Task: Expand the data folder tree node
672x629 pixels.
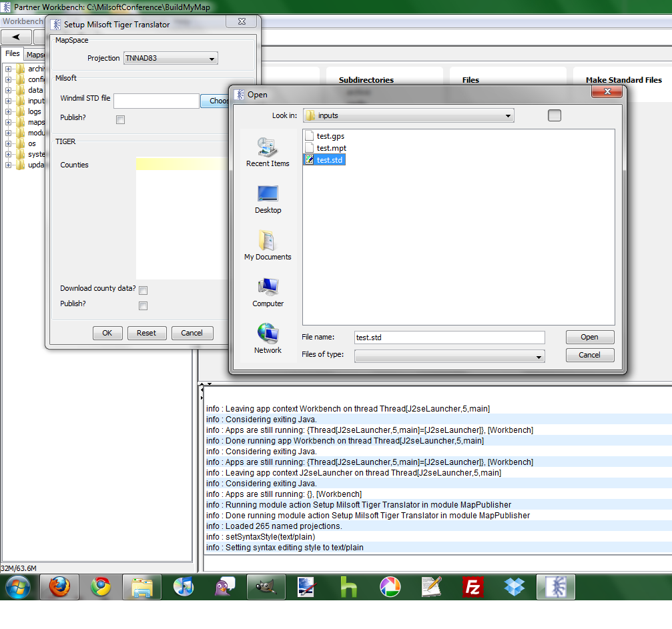Action: tap(8, 90)
